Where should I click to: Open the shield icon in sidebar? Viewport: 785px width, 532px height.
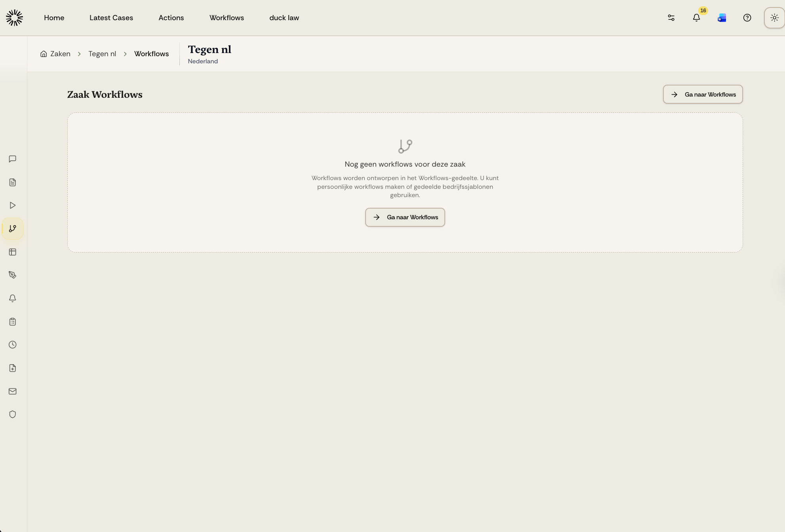(13, 414)
